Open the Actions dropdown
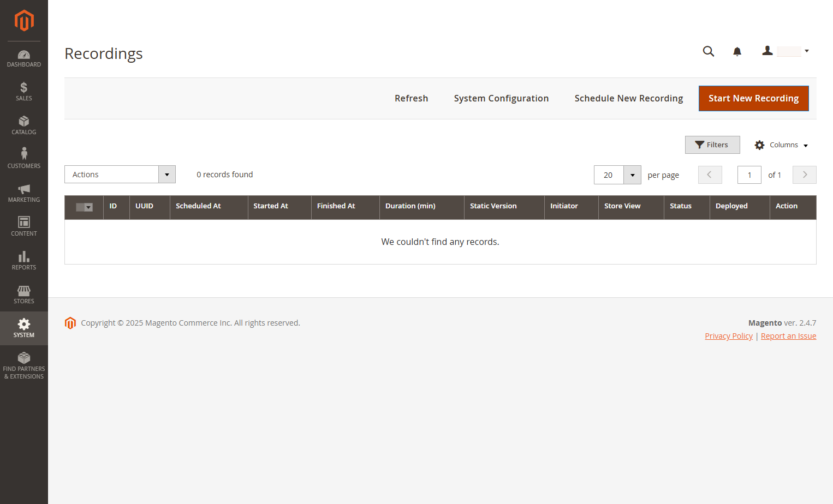Viewport: 833px width, 504px height. tap(120, 175)
